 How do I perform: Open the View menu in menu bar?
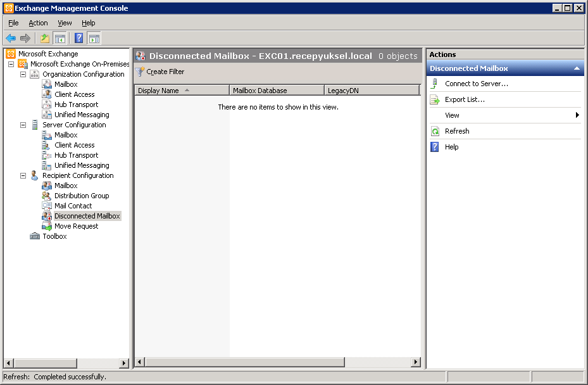pyautogui.click(x=65, y=23)
